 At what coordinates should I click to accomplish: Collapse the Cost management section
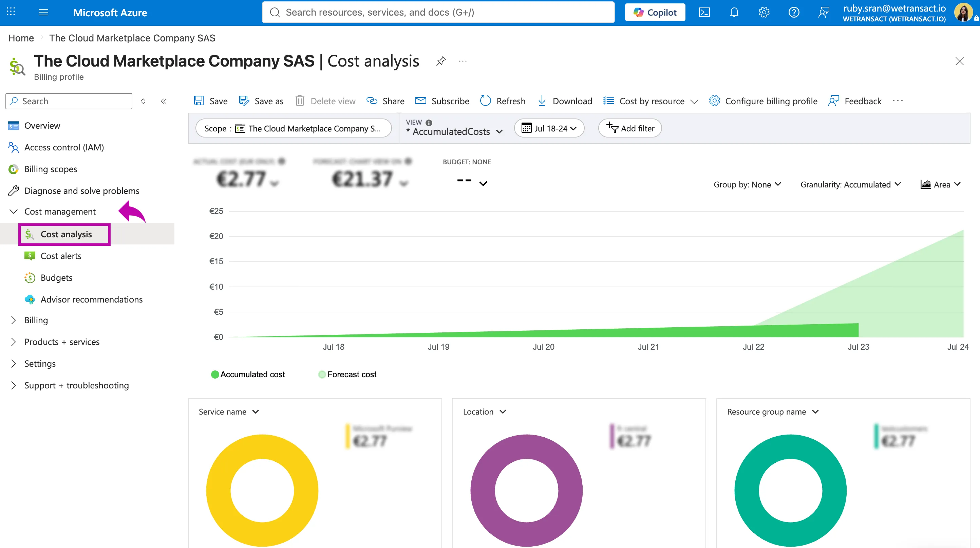(14, 212)
